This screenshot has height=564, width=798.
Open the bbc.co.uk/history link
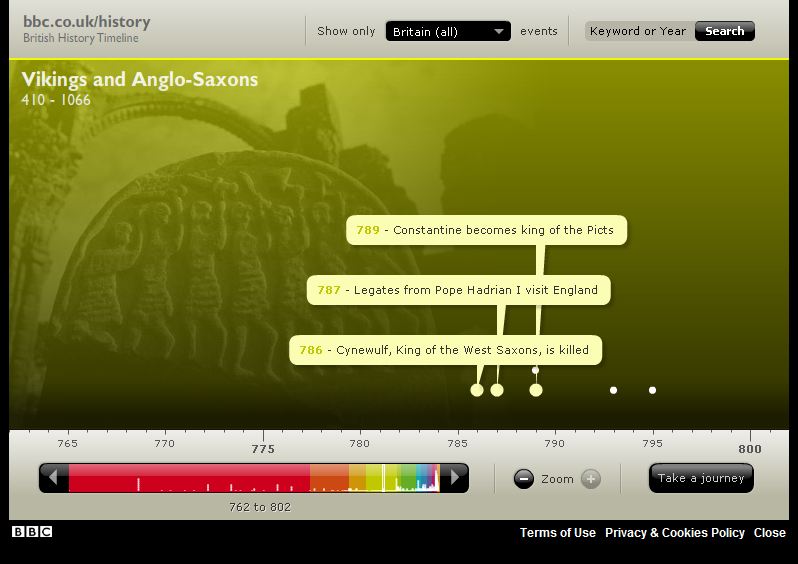coord(87,22)
